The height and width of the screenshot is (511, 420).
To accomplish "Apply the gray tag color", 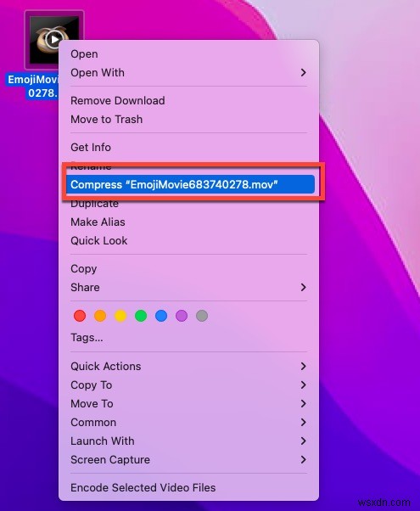I will pos(202,316).
